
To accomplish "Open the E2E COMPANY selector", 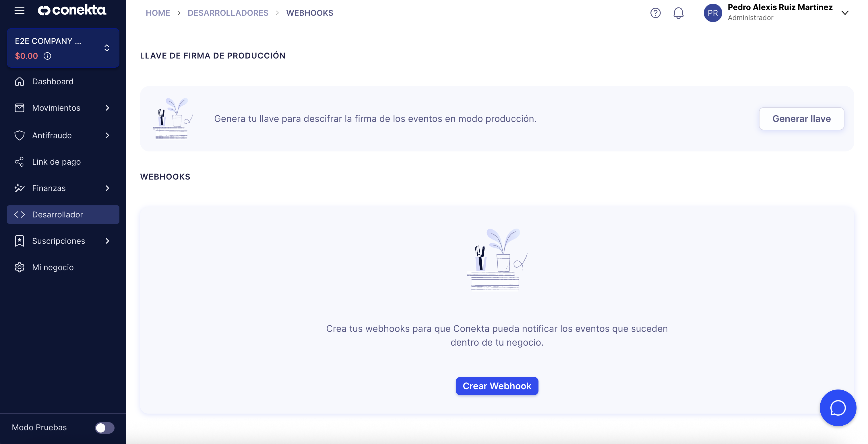I will coord(63,48).
